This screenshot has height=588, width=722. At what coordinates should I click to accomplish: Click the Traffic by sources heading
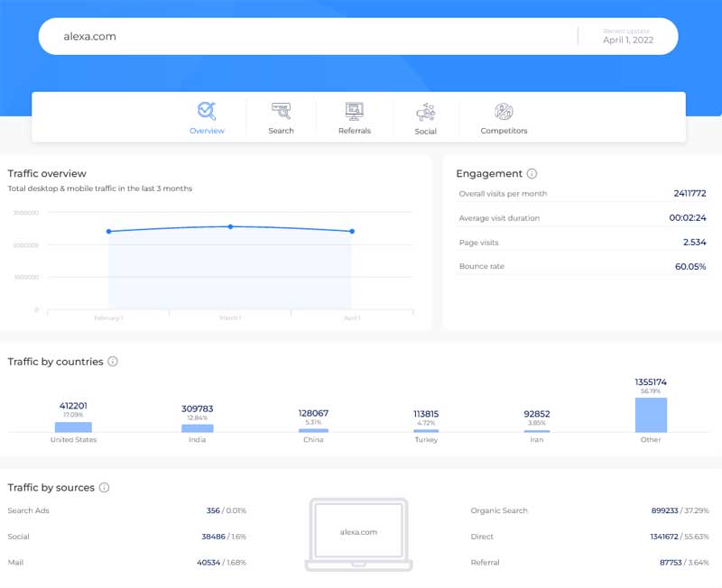tap(51, 487)
